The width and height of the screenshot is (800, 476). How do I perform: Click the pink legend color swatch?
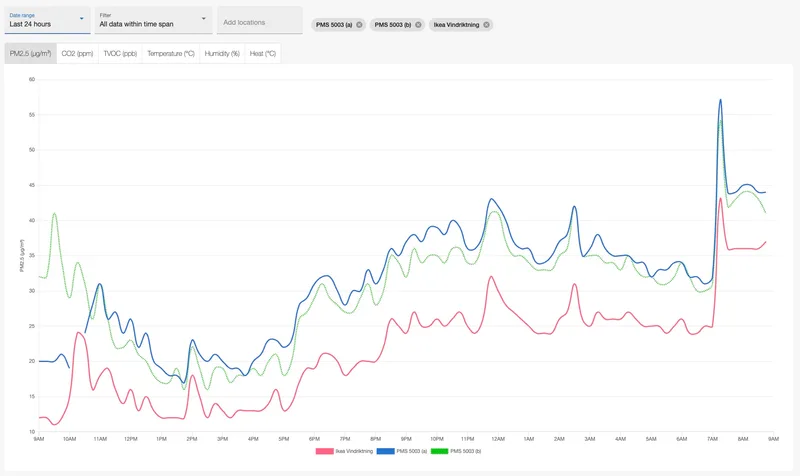click(x=324, y=452)
